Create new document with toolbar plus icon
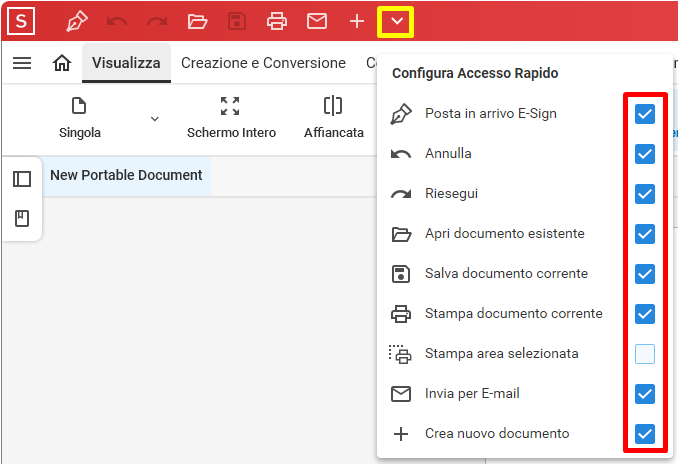This screenshot has height=464, width=678. click(357, 21)
